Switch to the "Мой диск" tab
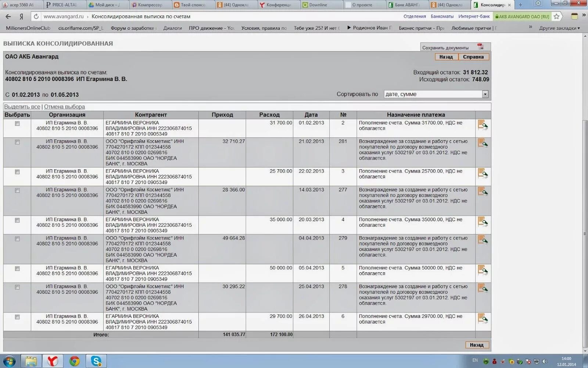Image resolution: width=588 pixels, height=368 pixels. point(108,5)
